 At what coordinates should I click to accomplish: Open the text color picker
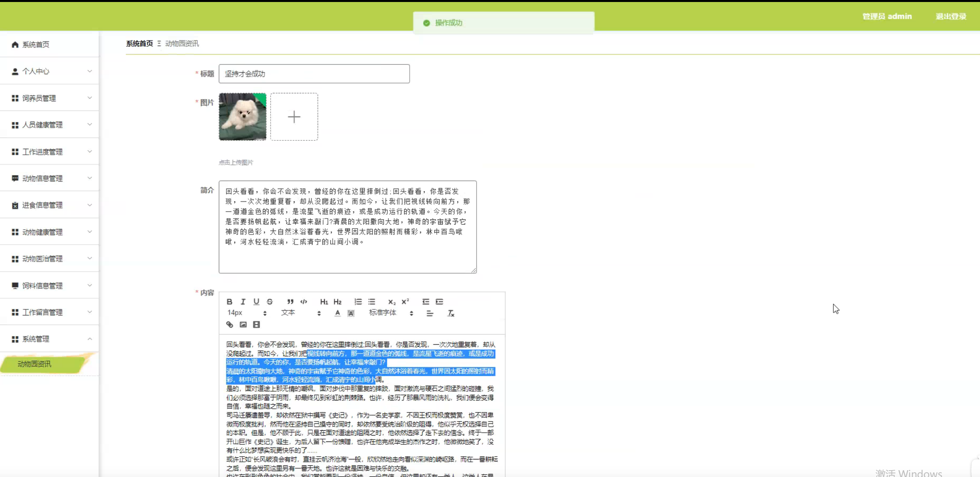pyautogui.click(x=338, y=313)
